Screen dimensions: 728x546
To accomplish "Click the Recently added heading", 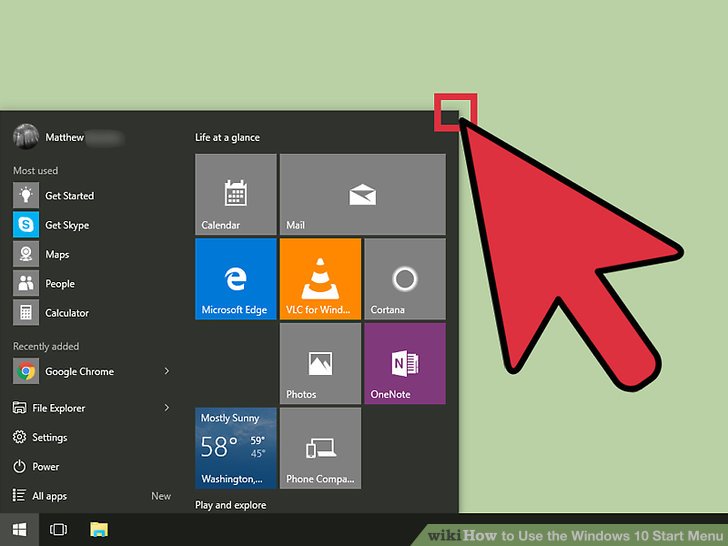I will [46, 346].
